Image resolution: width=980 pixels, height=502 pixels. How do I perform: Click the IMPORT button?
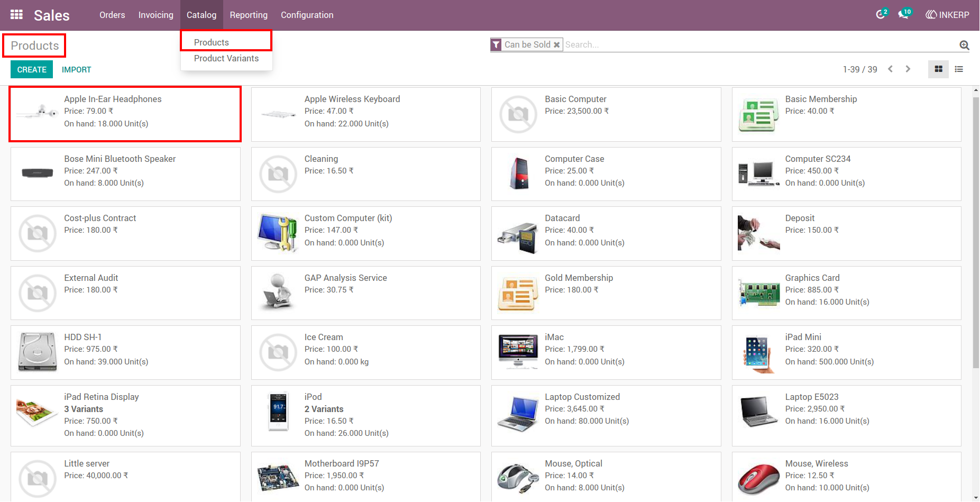pos(77,69)
